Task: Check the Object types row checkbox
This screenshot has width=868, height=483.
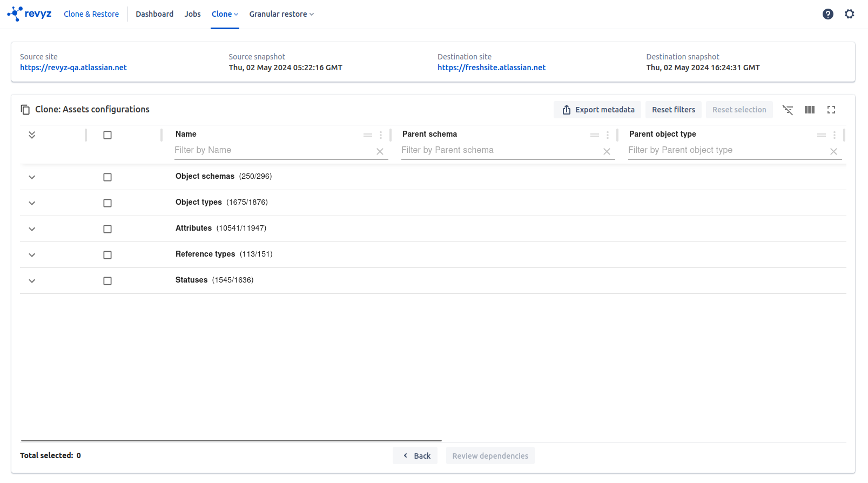Action: point(107,203)
